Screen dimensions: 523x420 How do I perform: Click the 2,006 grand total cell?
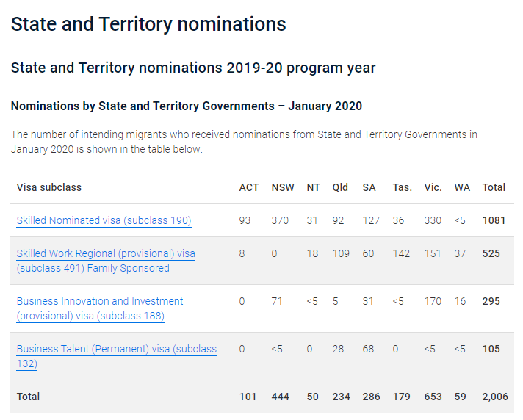(494, 397)
